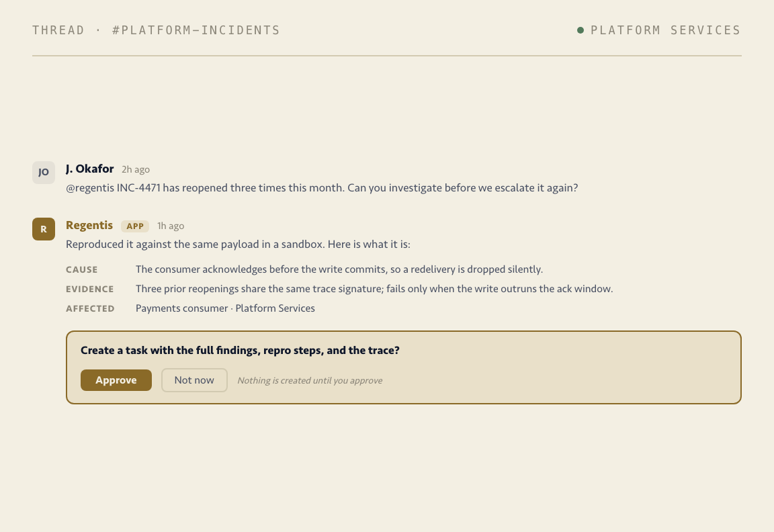Select 'Reproduced it against the same payload' line

pos(238,245)
